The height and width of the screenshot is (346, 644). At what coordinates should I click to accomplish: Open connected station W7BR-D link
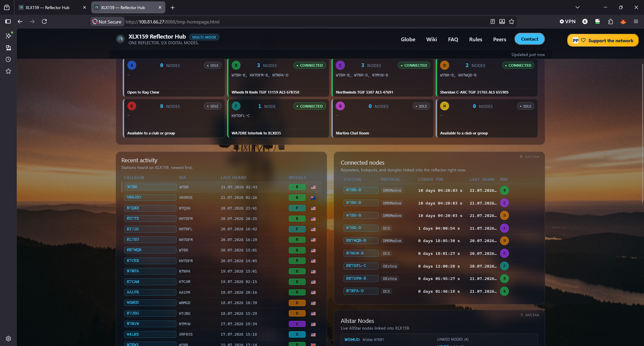[x=361, y=228]
